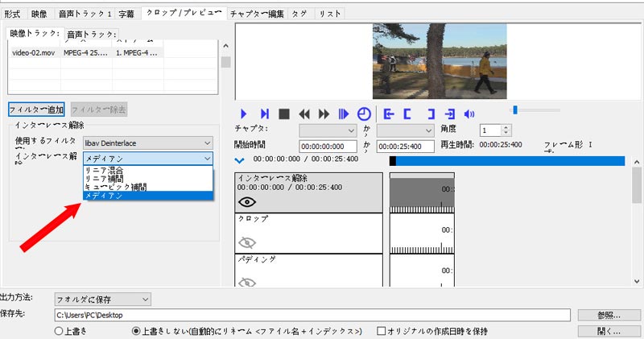This screenshot has width=644, height=339.
Task: Select the 上書き radio button
Action: pyautogui.click(x=59, y=331)
